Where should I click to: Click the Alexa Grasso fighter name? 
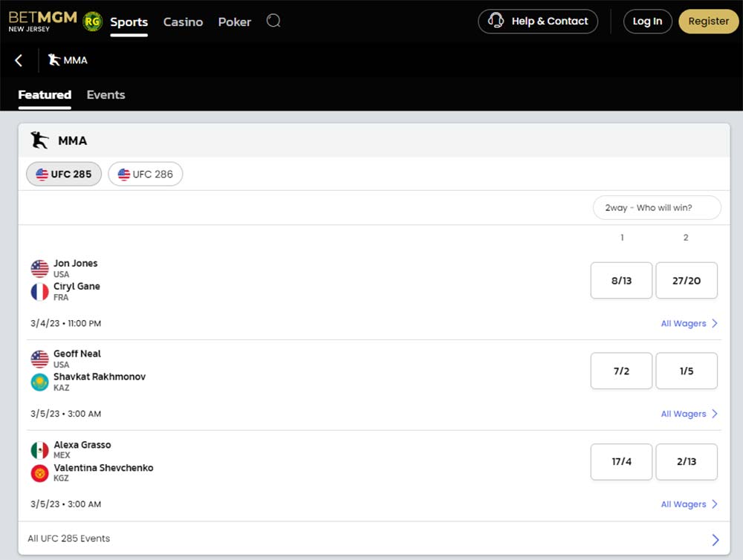pos(82,444)
